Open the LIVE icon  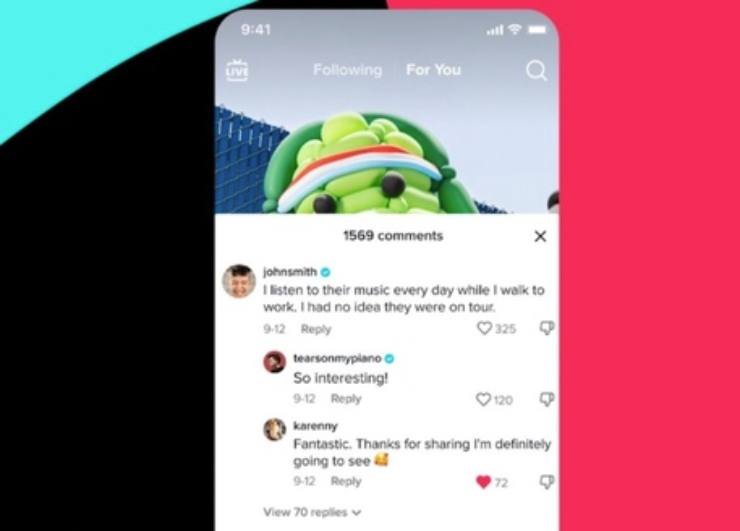pos(237,71)
